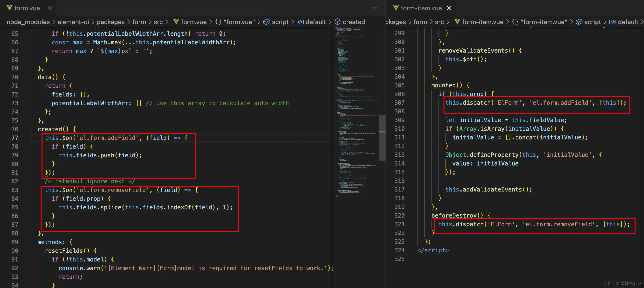This screenshot has width=644, height=288.
Task: Select element-ui in left breadcrumb
Action: coord(73,22)
